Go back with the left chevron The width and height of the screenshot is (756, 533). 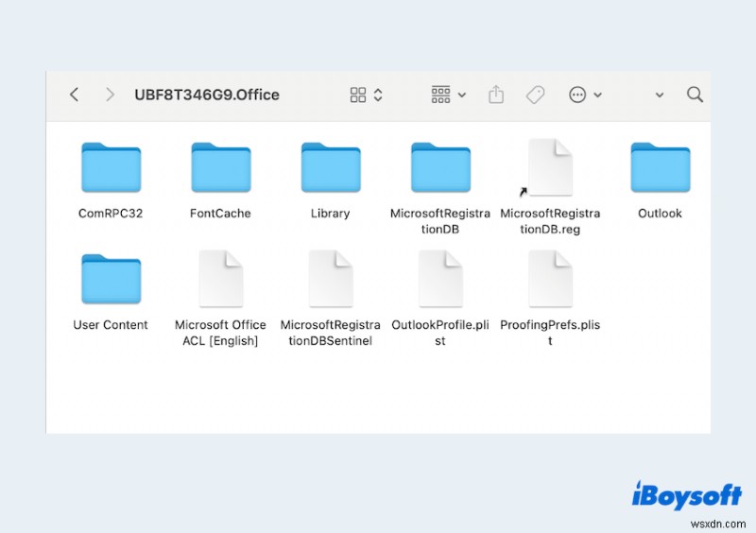(74, 95)
